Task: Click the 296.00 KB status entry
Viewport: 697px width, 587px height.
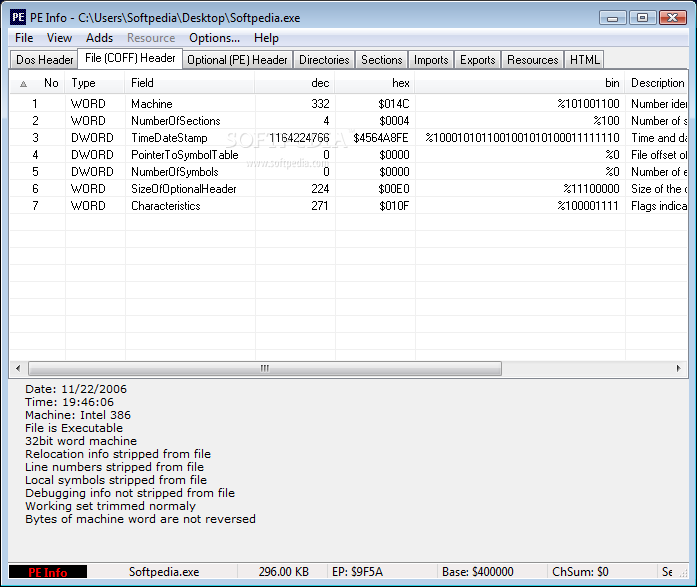Action: (x=284, y=572)
